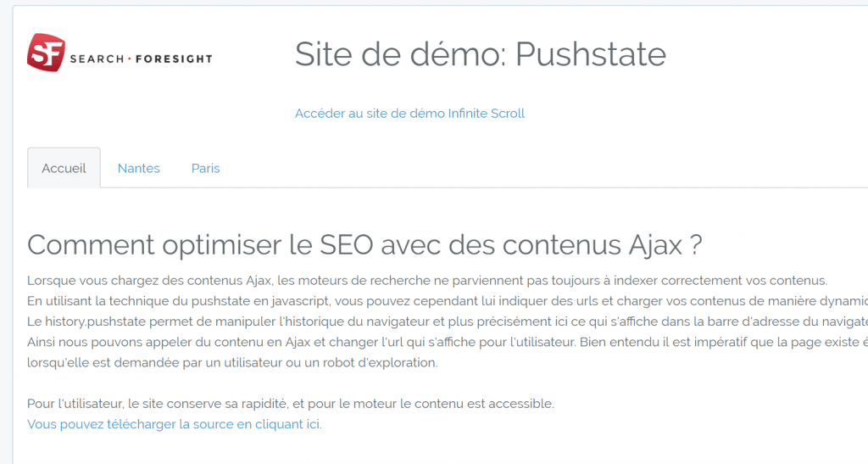Image resolution: width=868 pixels, height=464 pixels.
Task: Open the Infinite Scroll demo site link
Action: click(x=409, y=114)
